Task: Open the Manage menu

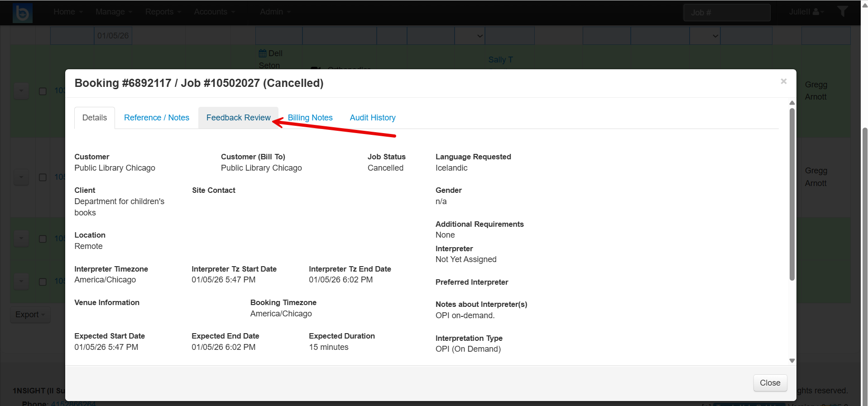Action: click(114, 12)
